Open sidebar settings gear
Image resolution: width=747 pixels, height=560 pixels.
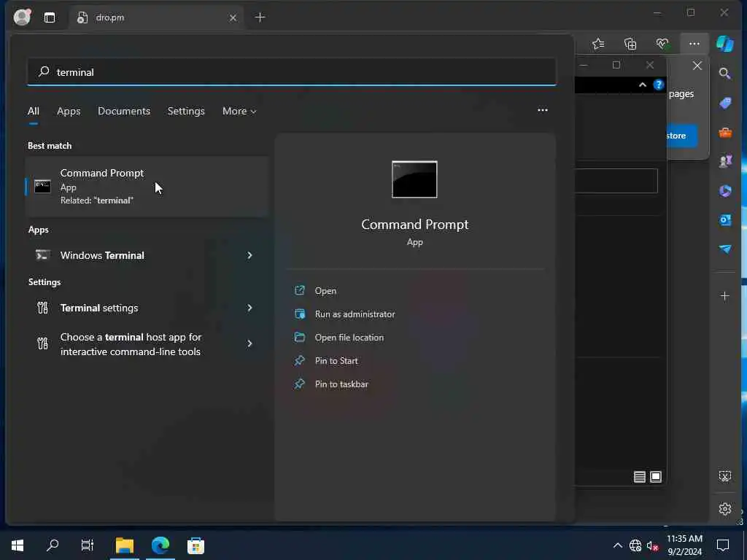(x=724, y=508)
